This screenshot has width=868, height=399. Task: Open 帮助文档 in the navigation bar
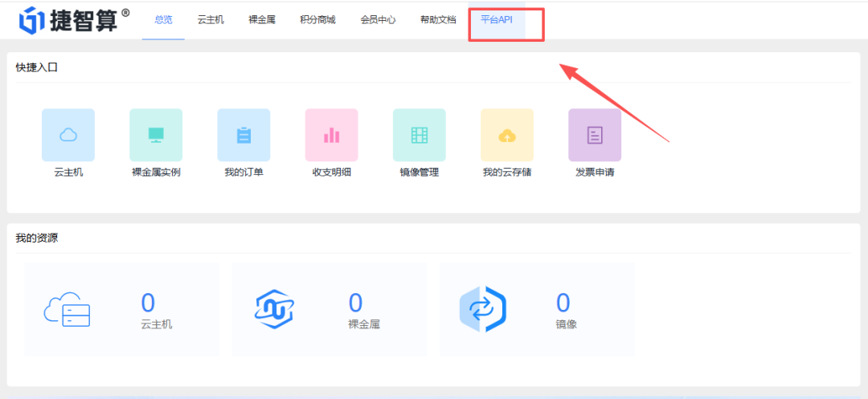438,20
